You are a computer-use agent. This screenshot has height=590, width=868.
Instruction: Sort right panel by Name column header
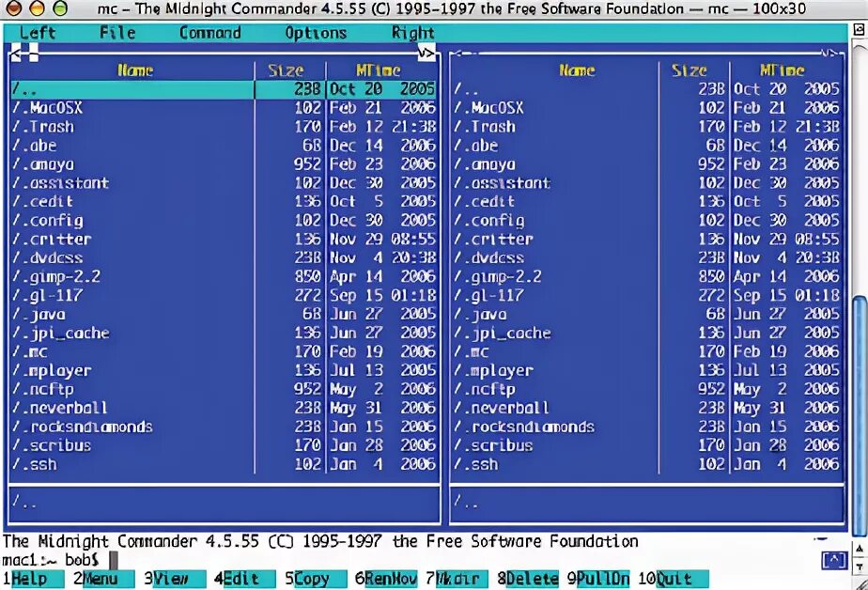click(x=577, y=70)
